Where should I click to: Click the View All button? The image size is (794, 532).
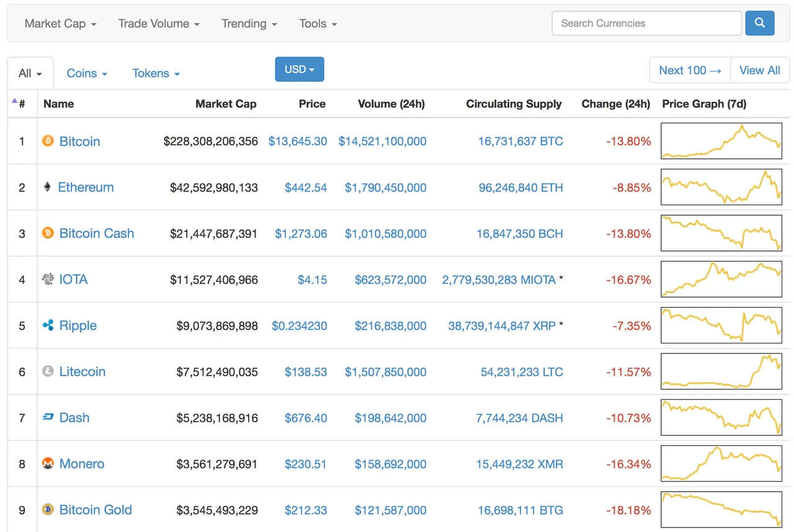point(760,70)
